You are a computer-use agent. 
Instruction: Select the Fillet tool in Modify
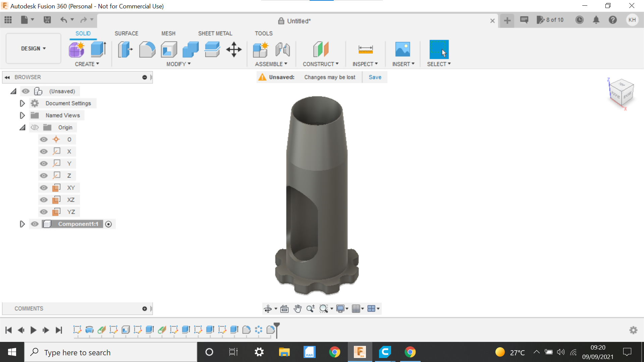pos(147,50)
